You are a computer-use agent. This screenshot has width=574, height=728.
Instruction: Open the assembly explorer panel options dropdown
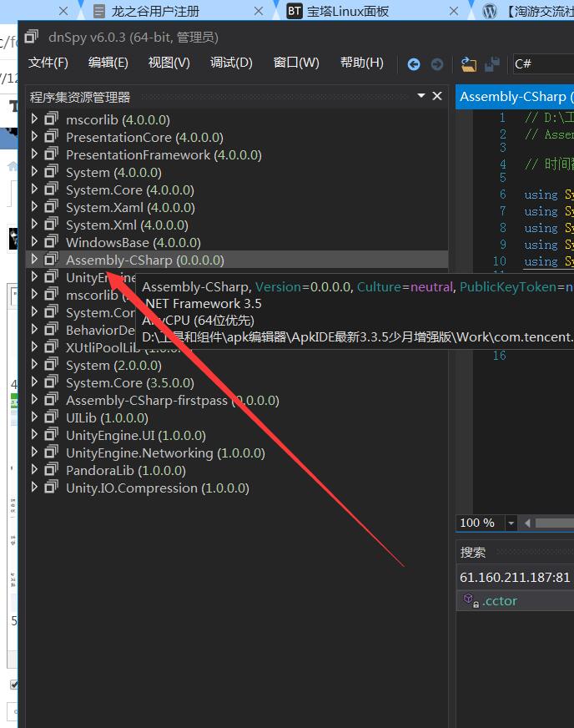point(421,96)
